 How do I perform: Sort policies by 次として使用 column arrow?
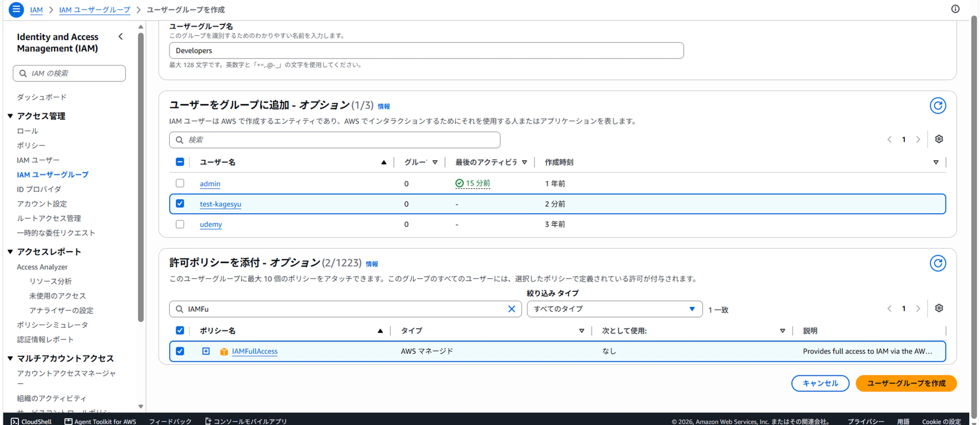tap(782, 331)
